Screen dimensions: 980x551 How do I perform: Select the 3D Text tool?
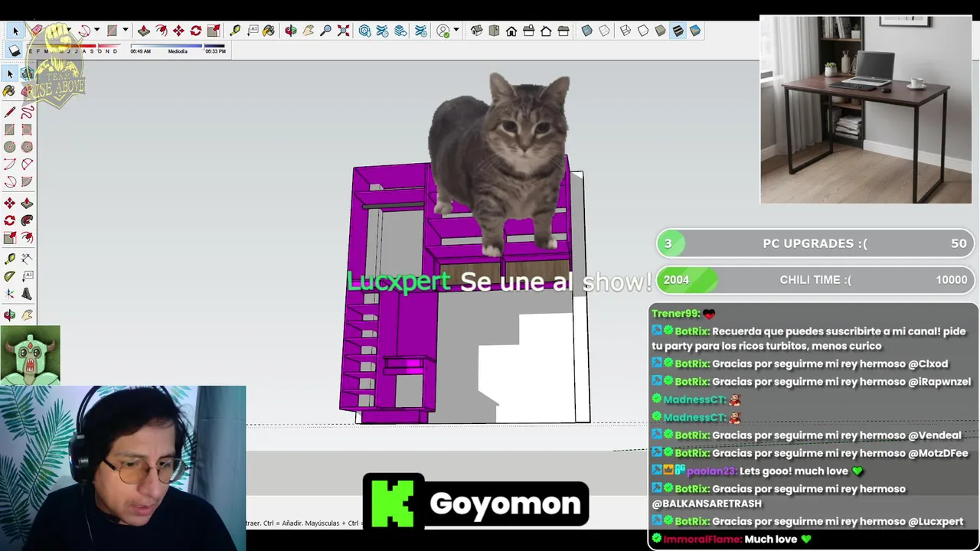coord(27,293)
